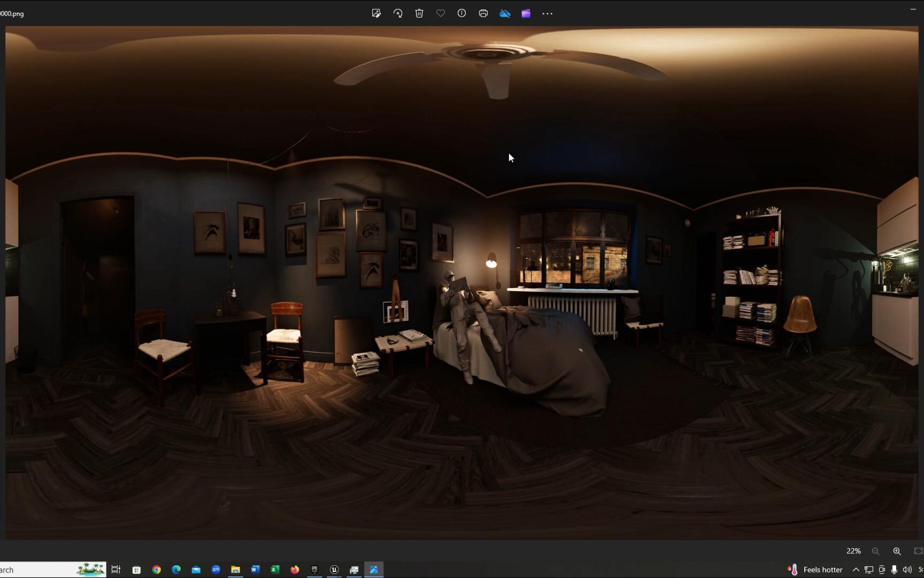Image resolution: width=924 pixels, height=578 pixels.
Task: Toggle the favorite heart icon
Action: (x=441, y=13)
